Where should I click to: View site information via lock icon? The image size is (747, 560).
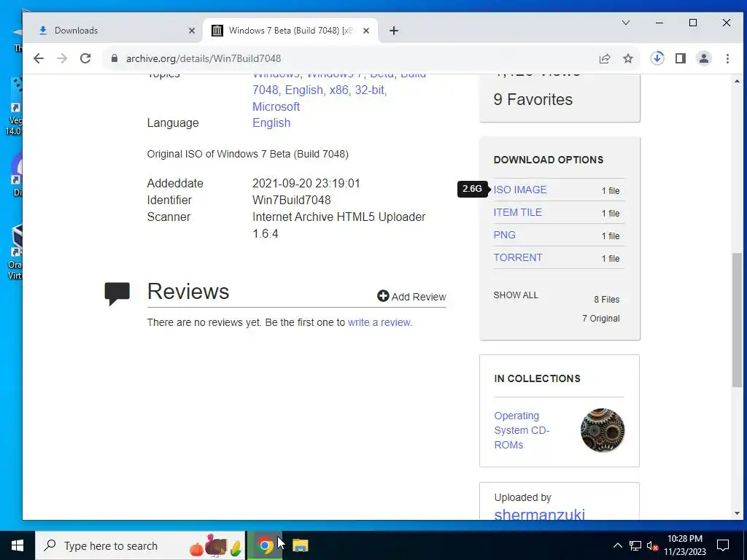pyautogui.click(x=115, y=58)
